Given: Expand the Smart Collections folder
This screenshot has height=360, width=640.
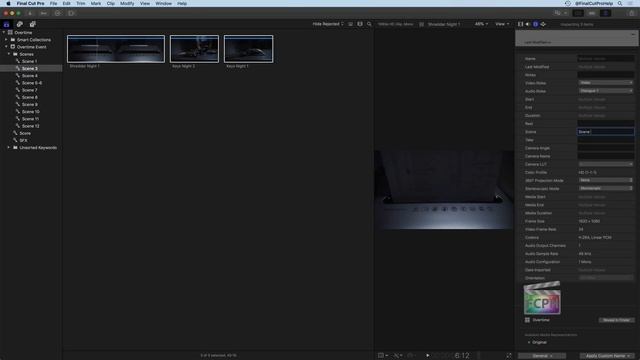Looking at the screenshot, I should 6,40.
